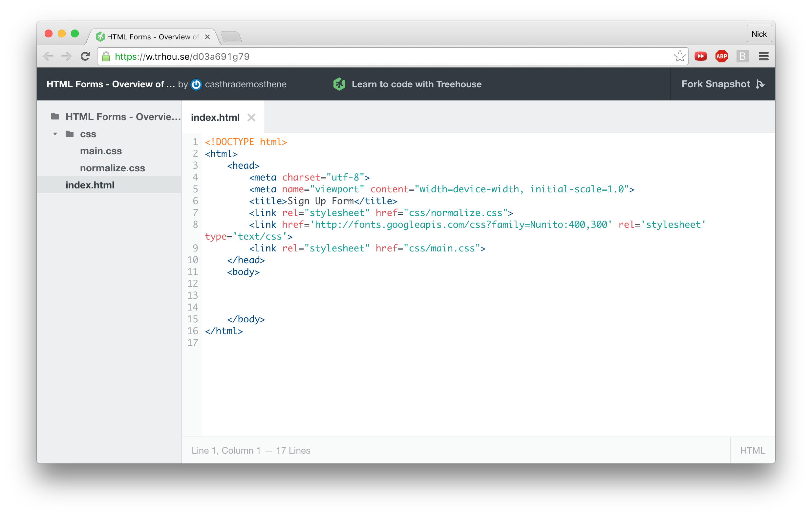Open Learn to code with Treehouse link
This screenshot has width=812, height=516.
[417, 84]
